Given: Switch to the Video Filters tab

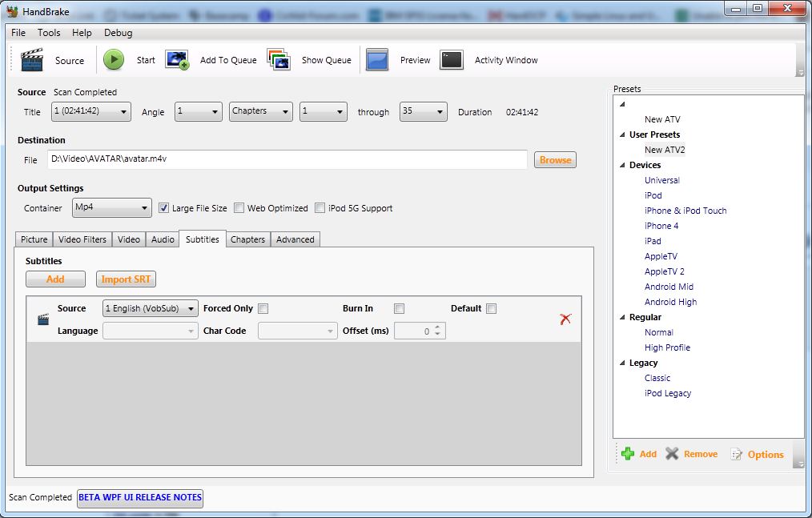Looking at the screenshot, I should coord(82,239).
